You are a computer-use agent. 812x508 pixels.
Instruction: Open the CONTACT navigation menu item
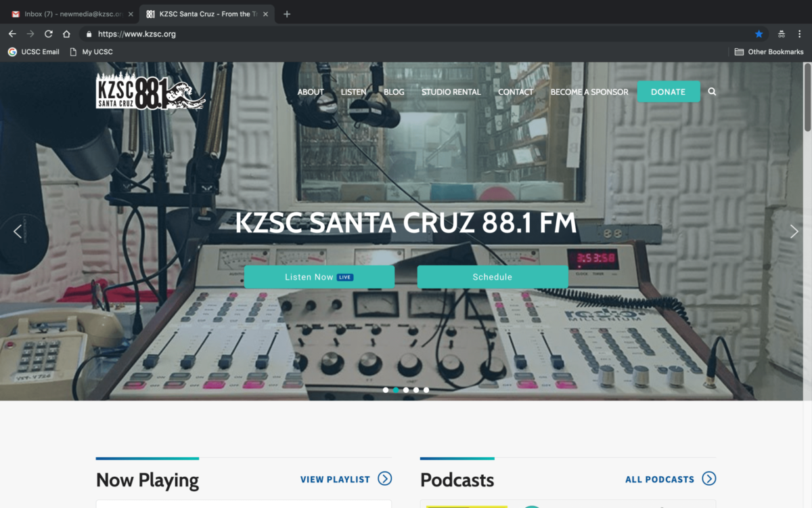click(516, 91)
